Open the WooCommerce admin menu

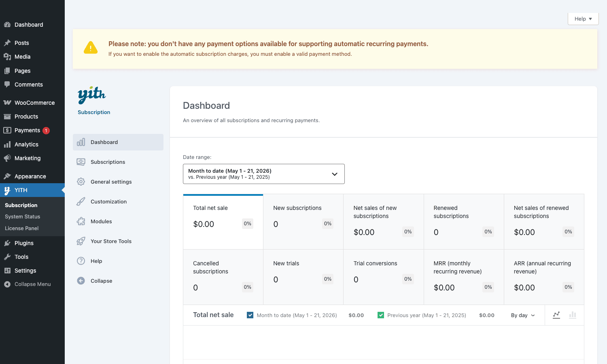pyautogui.click(x=32, y=103)
